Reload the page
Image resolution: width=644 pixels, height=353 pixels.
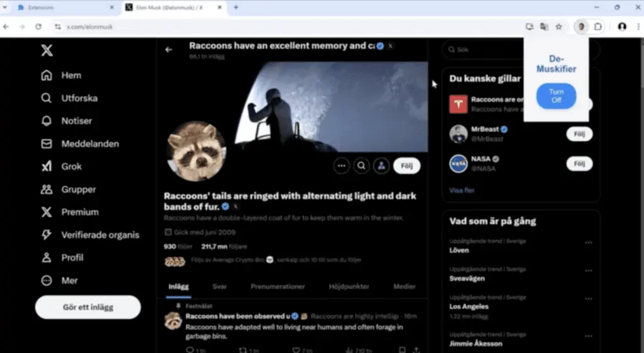[x=38, y=26]
